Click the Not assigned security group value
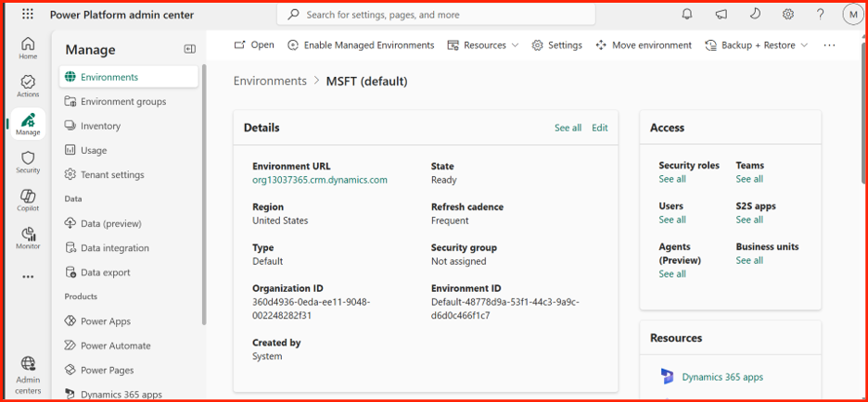The height and width of the screenshot is (402, 868). point(458,261)
